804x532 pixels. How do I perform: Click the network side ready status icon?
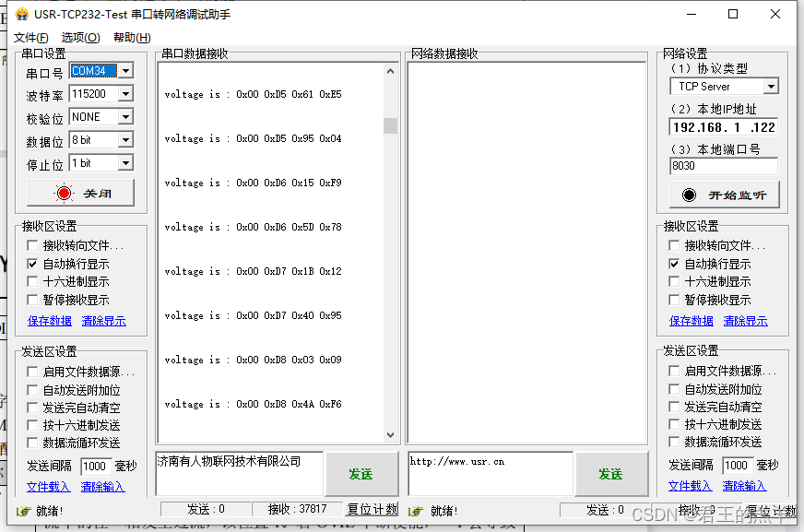click(416, 511)
